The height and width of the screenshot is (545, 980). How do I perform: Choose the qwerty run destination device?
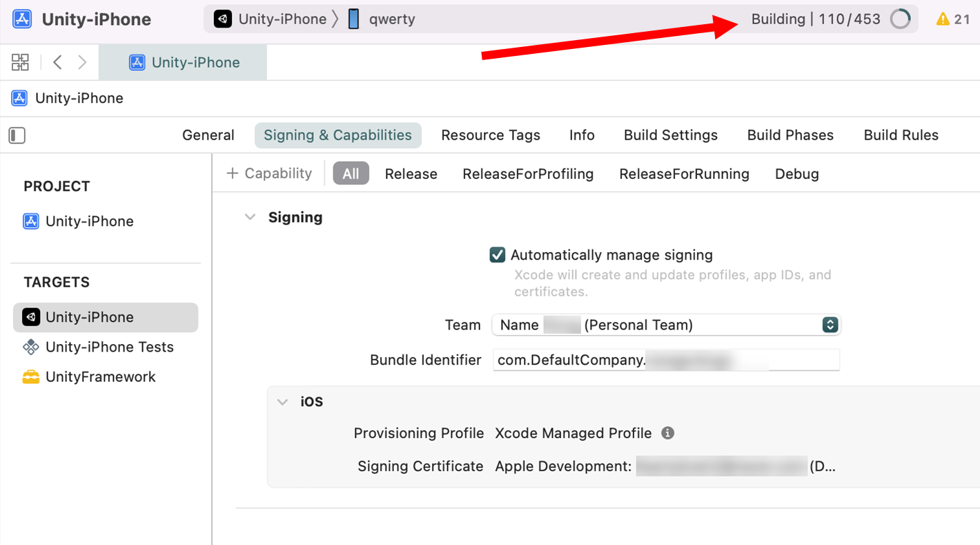click(382, 19)
